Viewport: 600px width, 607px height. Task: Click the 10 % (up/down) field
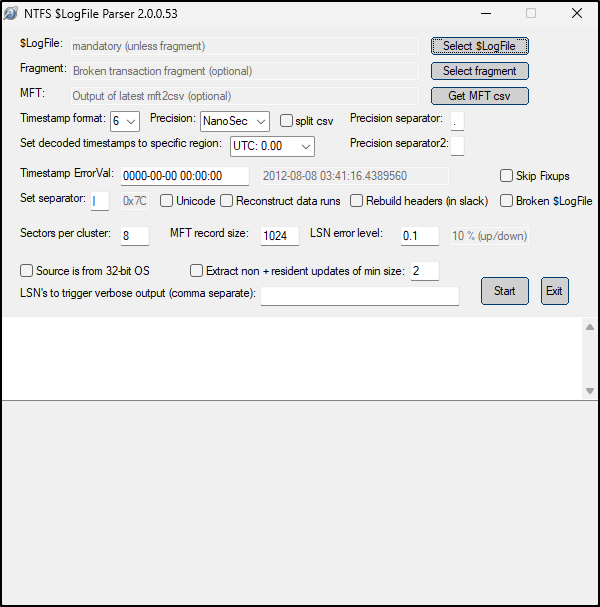pyautogui.click(x=490, y=236)
